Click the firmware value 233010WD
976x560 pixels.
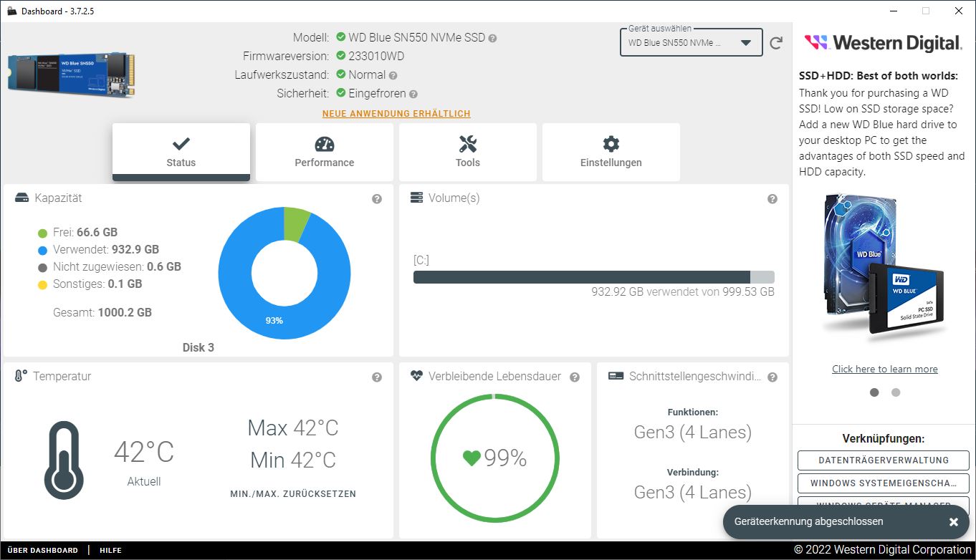click(x=376, y=56)
